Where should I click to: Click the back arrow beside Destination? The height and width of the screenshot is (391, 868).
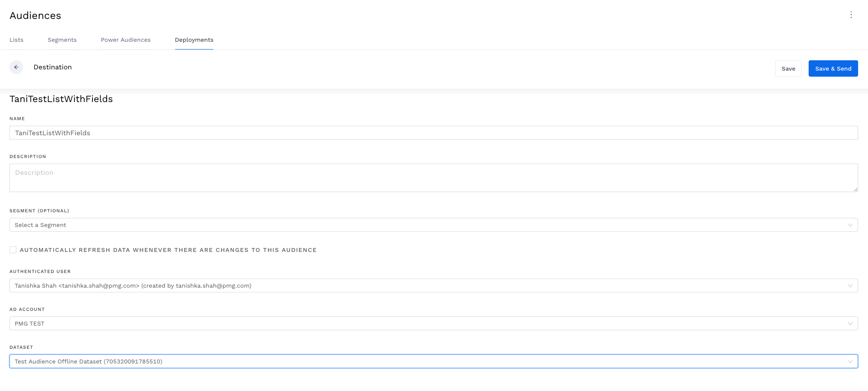[16, 67]
